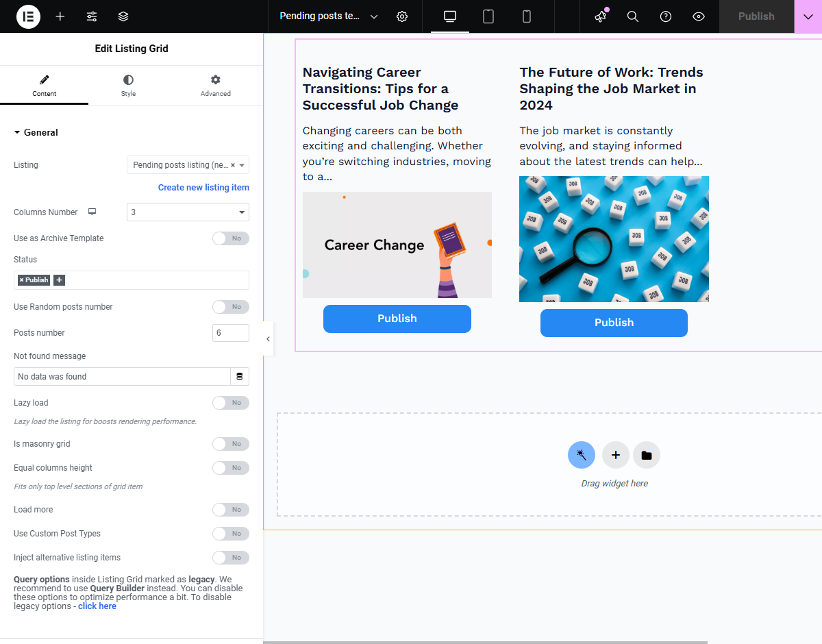The height and width of the screenshot is (644, 822).
Task: Enable the Lazy load toggle
Action: click(230, 403)
